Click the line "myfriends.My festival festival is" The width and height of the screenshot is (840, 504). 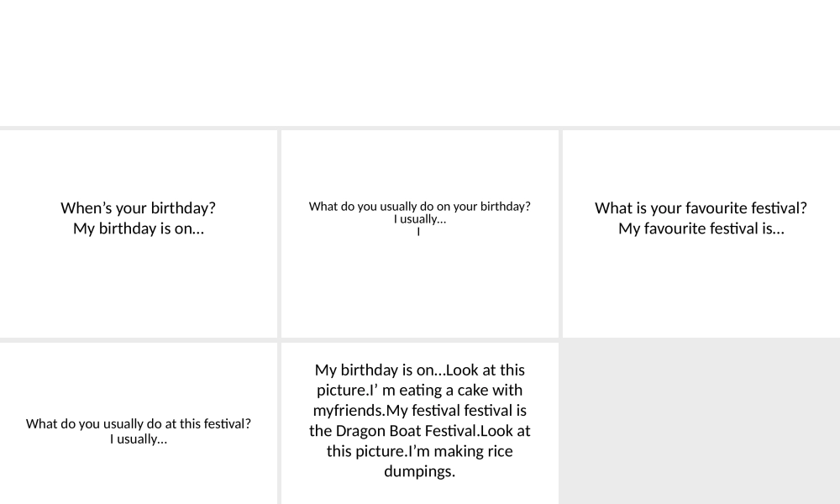(420, 411)
